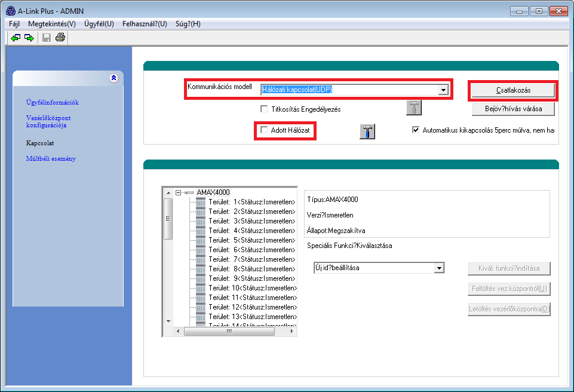Click the AMAX4000 panel device icon
The width and height of the screenshot is (574, 392).
click(x=189, y=192)
